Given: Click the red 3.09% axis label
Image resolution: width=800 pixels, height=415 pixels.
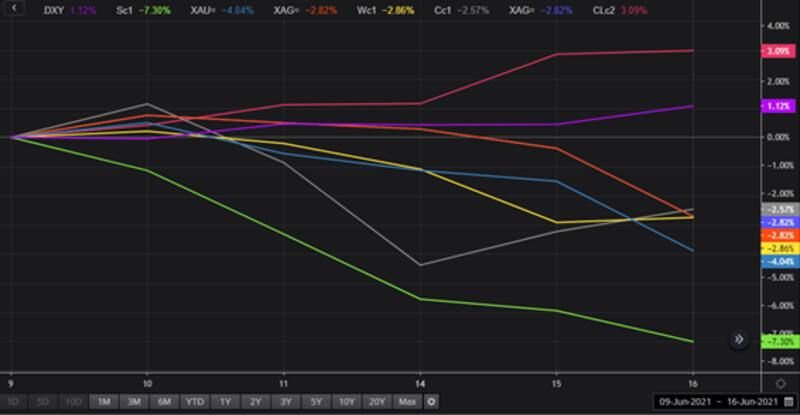Looking at the screenshot, I should click(777, 51).
